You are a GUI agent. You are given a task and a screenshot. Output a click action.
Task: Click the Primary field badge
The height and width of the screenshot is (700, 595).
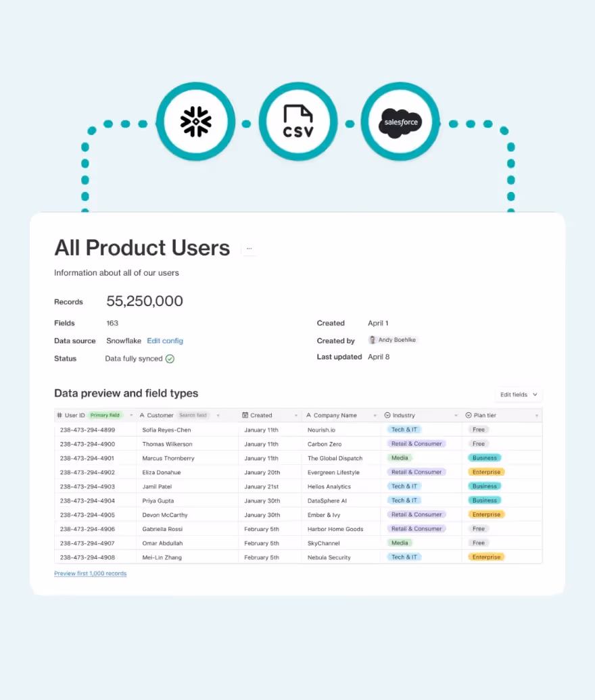click(105, 415)
